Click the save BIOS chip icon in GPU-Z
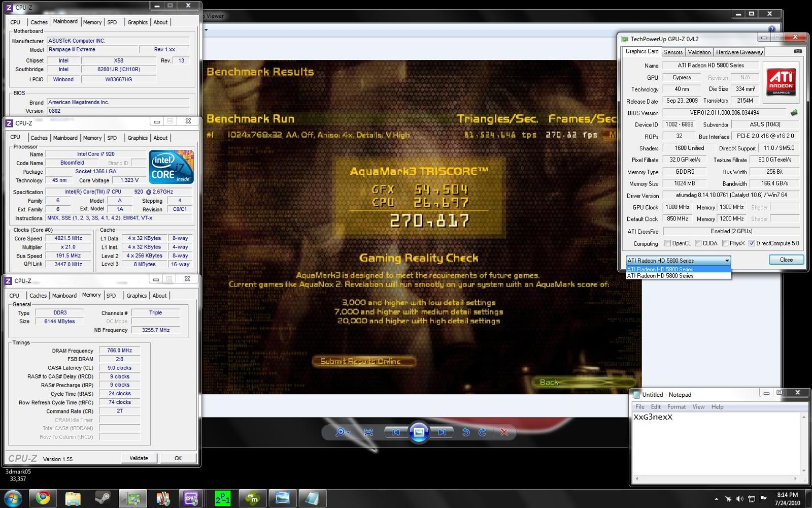812x508 pixels. point(794,113)
